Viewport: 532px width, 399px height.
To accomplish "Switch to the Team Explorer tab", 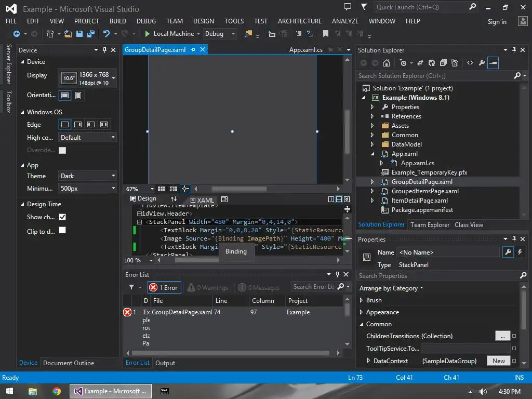I will pos(430,225).
